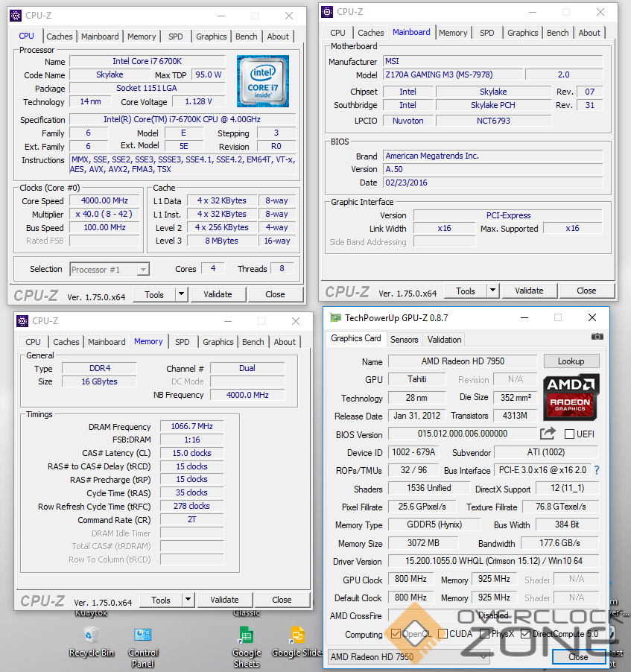This screenshot has width=631, height=672.
Task: Open the Caches tab in the CPU window
Action: [x=60, y=37]
